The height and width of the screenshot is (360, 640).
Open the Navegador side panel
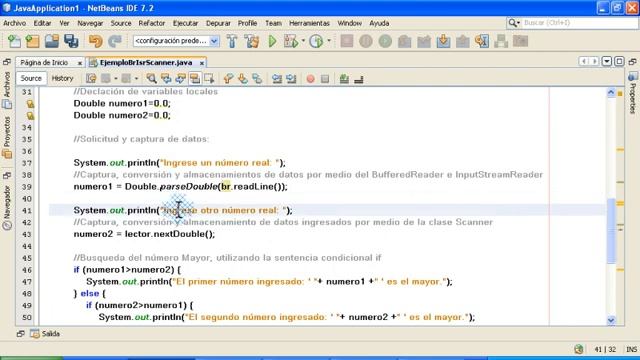pos(7,207)
